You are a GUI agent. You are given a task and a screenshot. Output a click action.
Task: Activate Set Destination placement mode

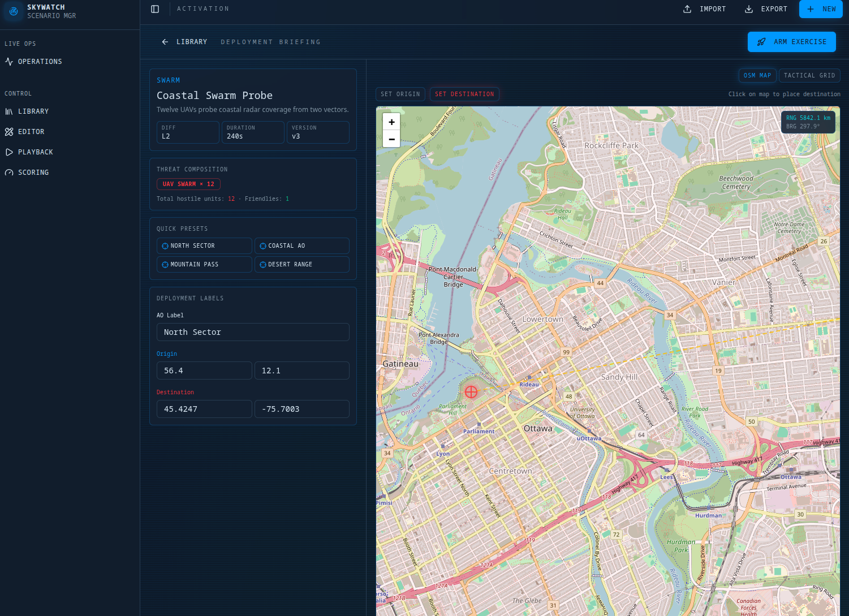[x=464, y=94]
